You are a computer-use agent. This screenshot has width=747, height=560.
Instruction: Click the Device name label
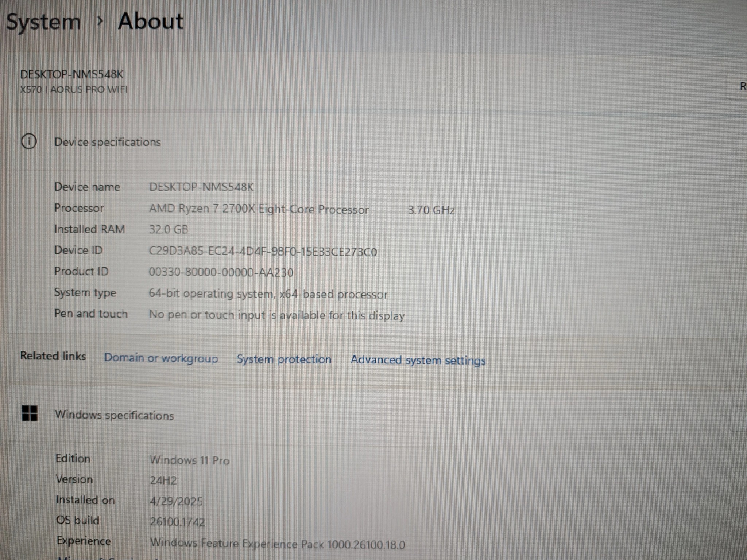(87, 187)
